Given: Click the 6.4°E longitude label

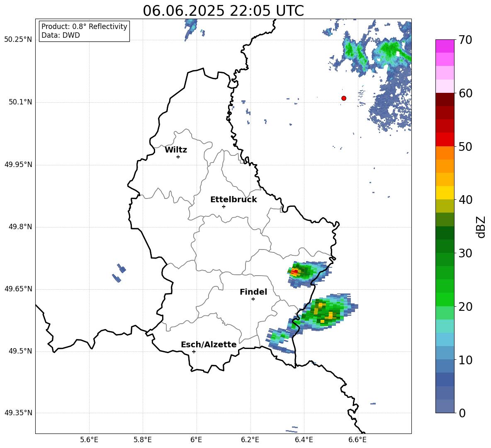Looking at the screenshot, I should [x=304, y=440].
